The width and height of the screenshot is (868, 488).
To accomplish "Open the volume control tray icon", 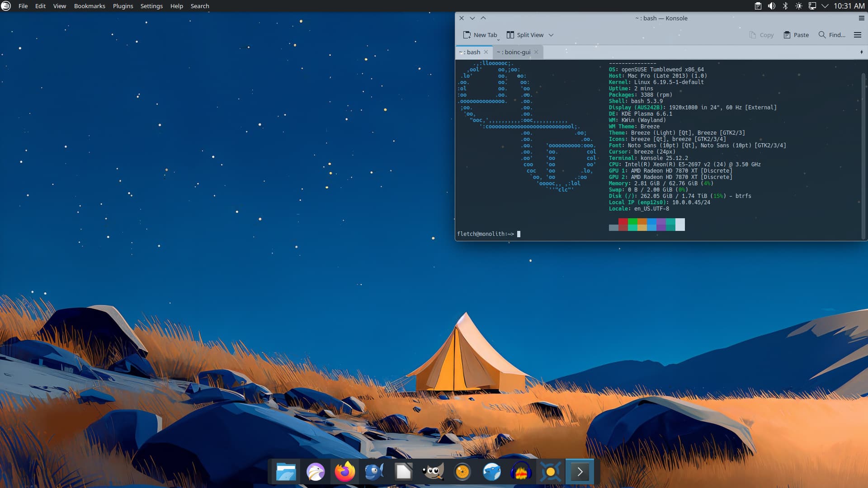I will click(772, 6).
